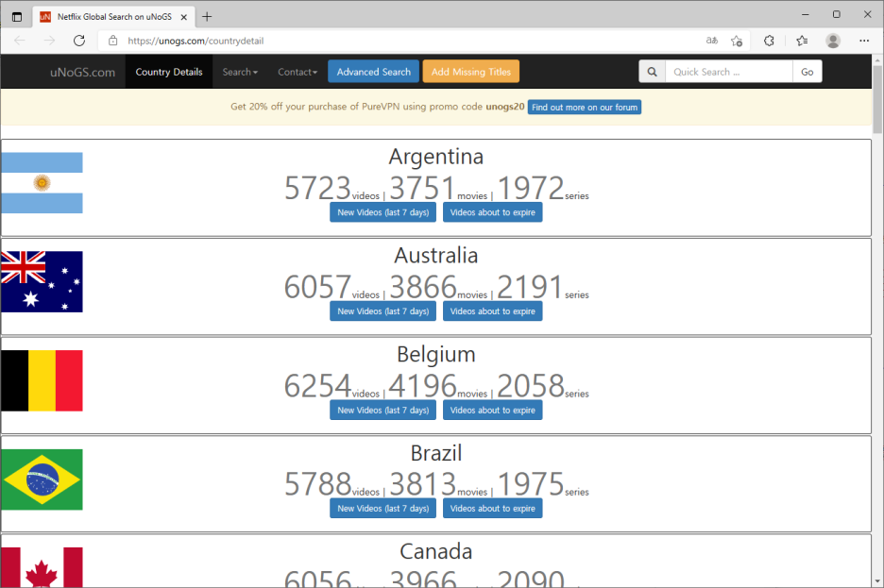Click the unogs20 promo code text
The height and width of the screenshot is (588, 884).
pyautogui.click(x=505, y=107)
